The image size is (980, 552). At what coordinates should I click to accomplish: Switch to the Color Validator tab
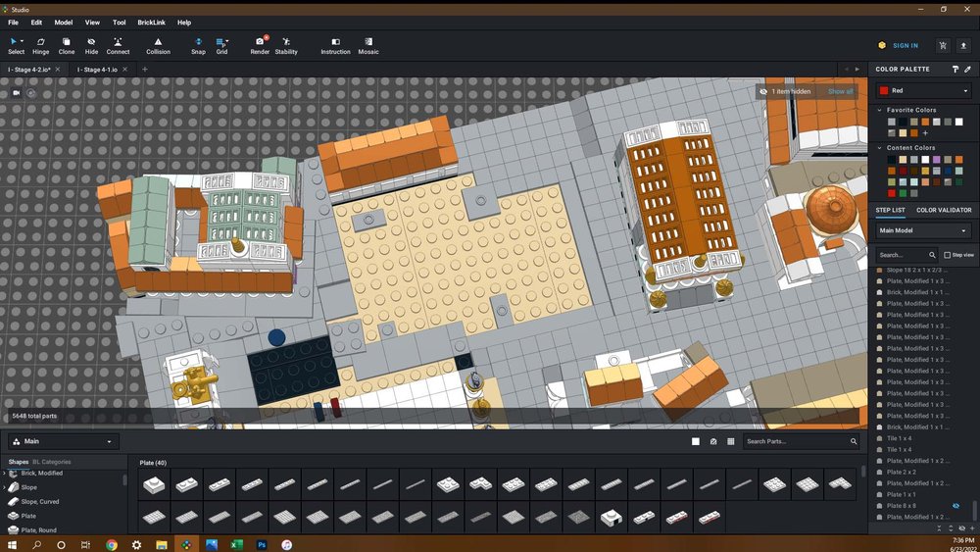944,210
